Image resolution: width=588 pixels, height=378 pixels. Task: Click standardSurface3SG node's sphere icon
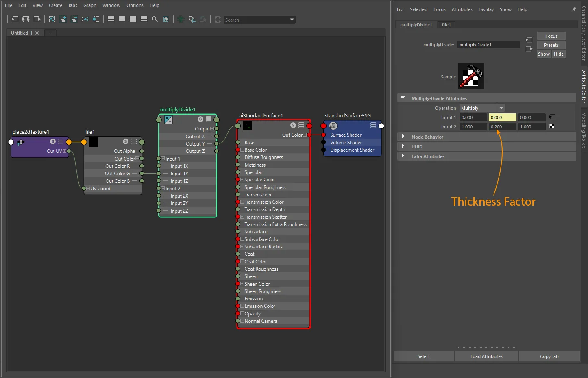pos(333,126)
